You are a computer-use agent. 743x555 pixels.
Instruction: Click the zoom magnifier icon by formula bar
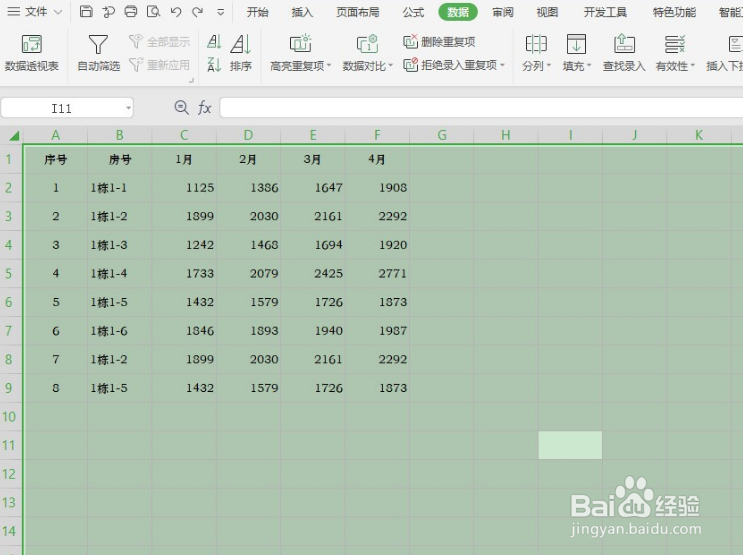tap(181, 108)
